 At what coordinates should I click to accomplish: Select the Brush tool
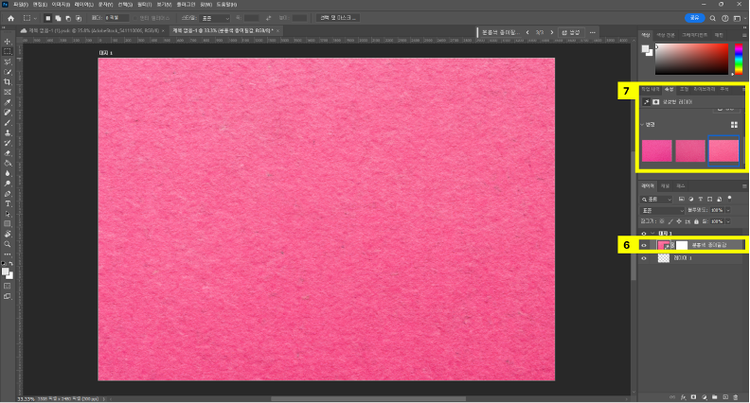coord(7,123)
